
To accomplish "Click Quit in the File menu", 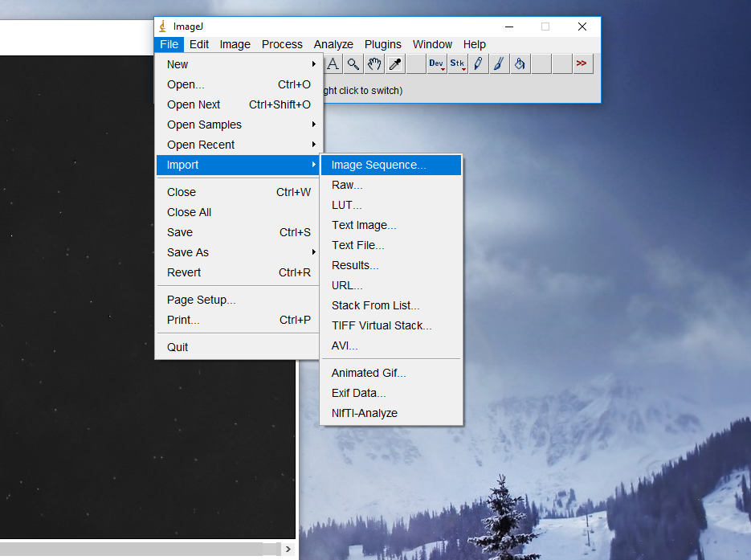I will [178, 347].
